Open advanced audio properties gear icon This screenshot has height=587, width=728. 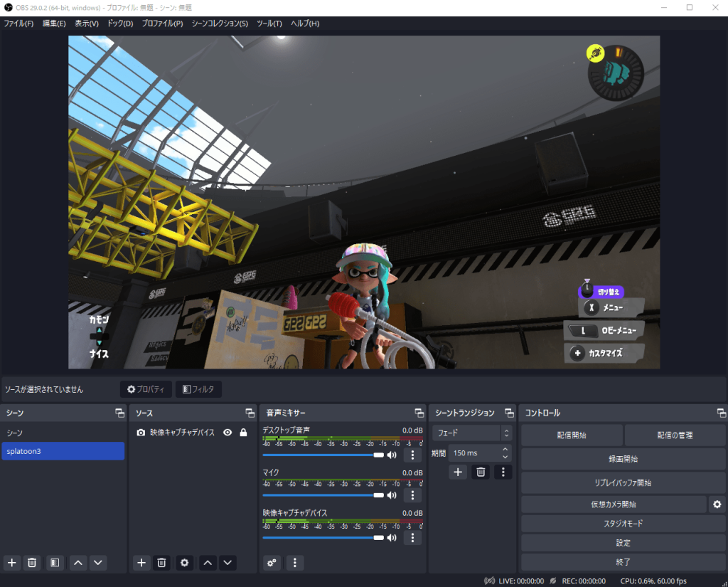(x=272, y=563)
